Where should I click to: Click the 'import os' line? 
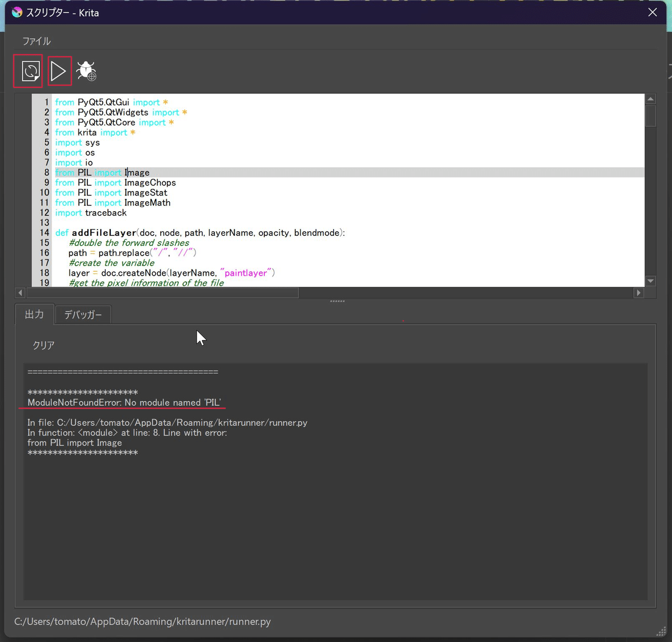(75, 153)
